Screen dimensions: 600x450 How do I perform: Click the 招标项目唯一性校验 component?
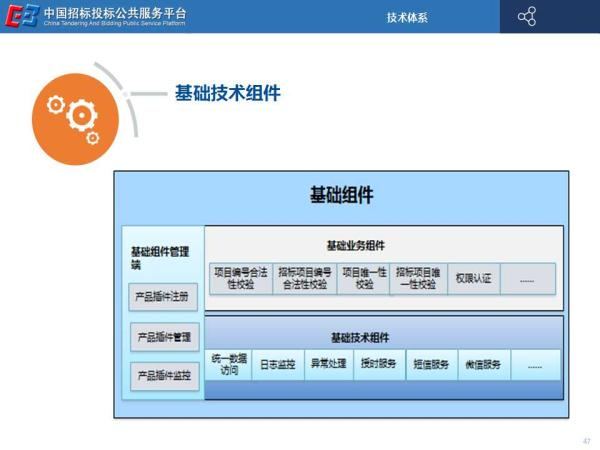click(x=417, y=277)
